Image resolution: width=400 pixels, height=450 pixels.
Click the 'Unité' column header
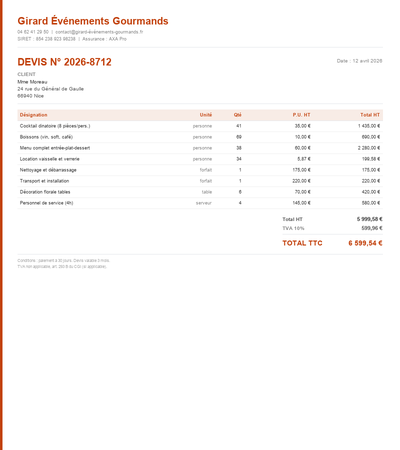[x=206, y=115]
